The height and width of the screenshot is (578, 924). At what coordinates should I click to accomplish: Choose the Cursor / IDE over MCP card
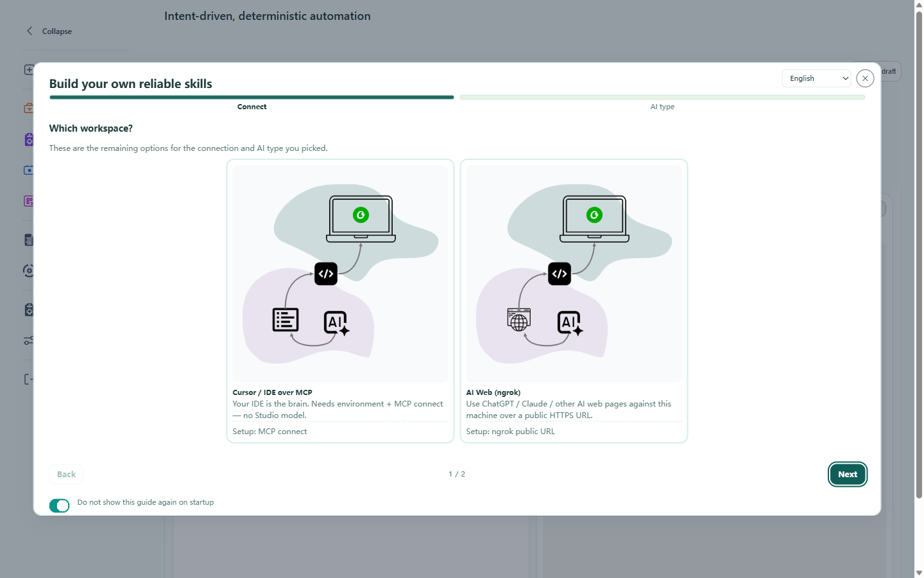coord(340,301)
